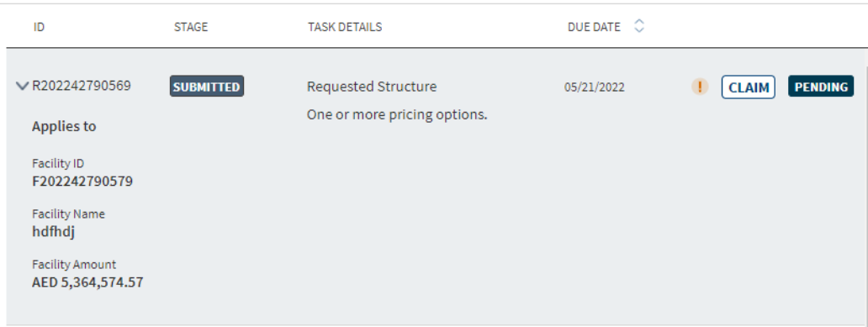Click the SUBMITTED stage badge

206,87
